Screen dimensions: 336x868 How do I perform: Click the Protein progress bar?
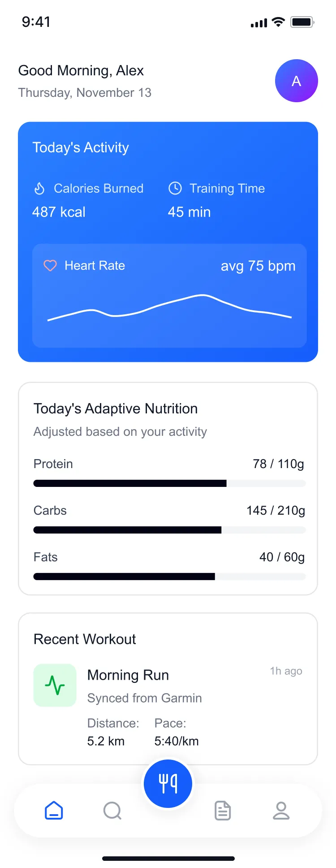pyautogui.click(x=169, y=483)
